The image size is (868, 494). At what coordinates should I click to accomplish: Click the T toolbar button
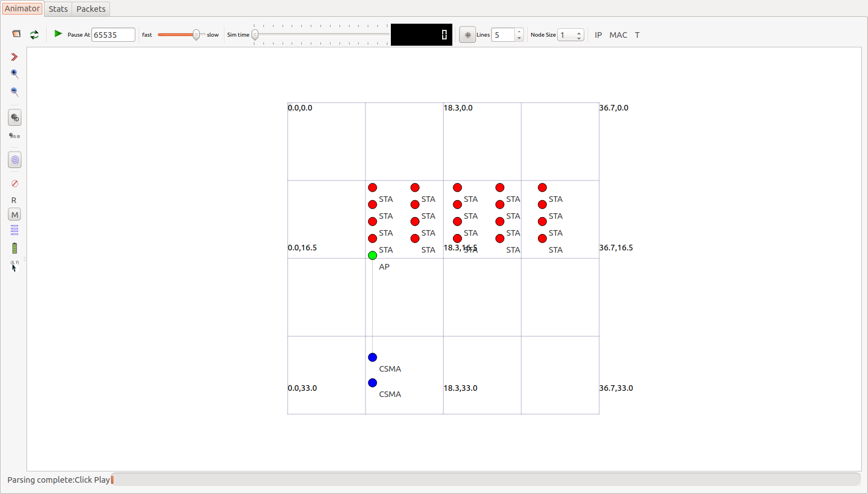point(637,35)
